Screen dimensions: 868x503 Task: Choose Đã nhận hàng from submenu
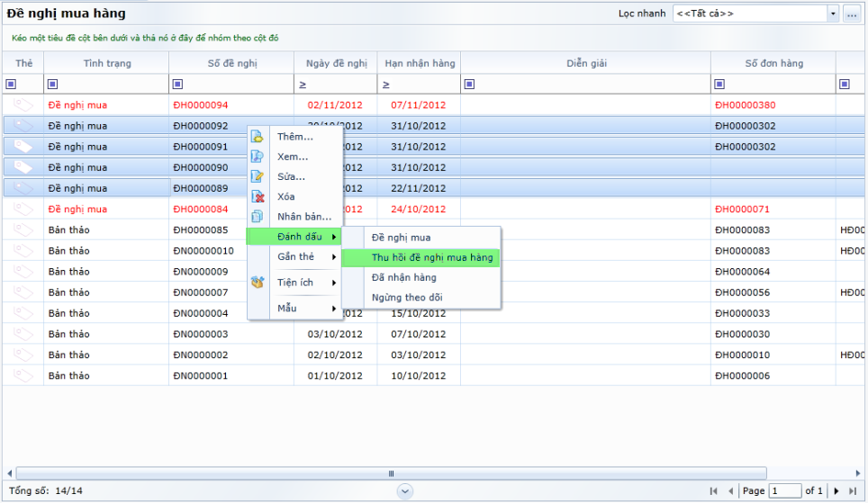tap(403, 277)
